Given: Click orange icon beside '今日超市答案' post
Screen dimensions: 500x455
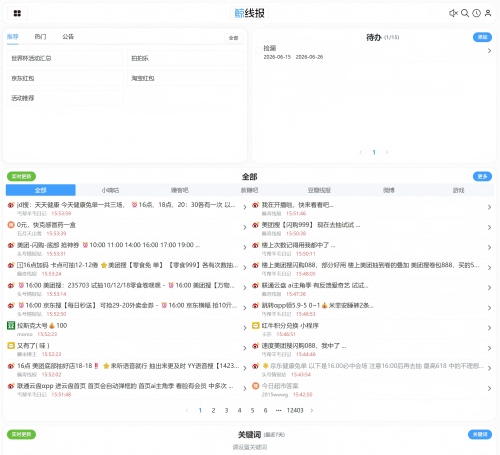Looking at the screenshot, I should [x=255, y=386].
